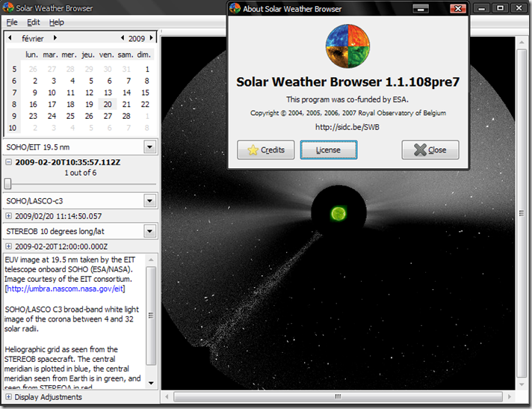Click the description panel scroll up arrow
The width and height of the screenshot is (532, 409).
pyautogui.click(x=151, y=260)
